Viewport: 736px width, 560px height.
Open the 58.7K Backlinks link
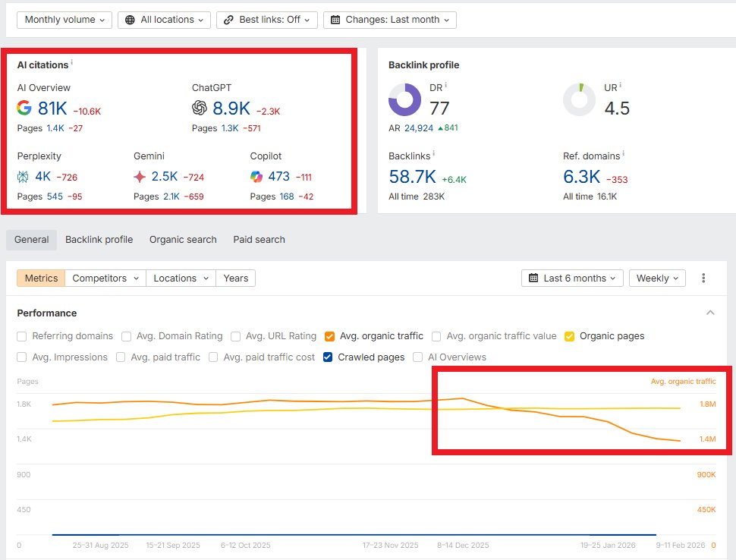[413, 177]
